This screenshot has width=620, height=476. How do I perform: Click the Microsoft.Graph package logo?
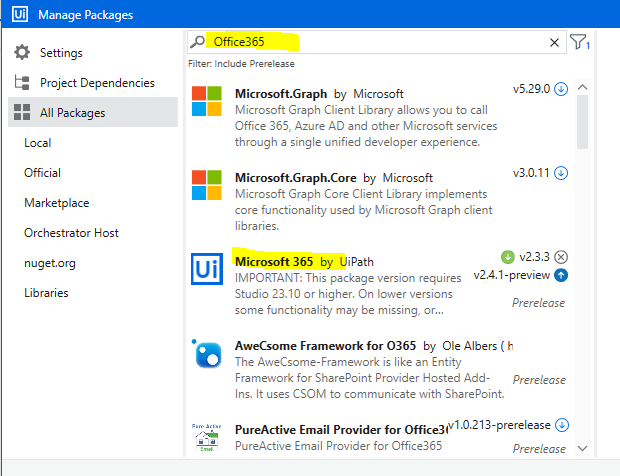point(207,102)
